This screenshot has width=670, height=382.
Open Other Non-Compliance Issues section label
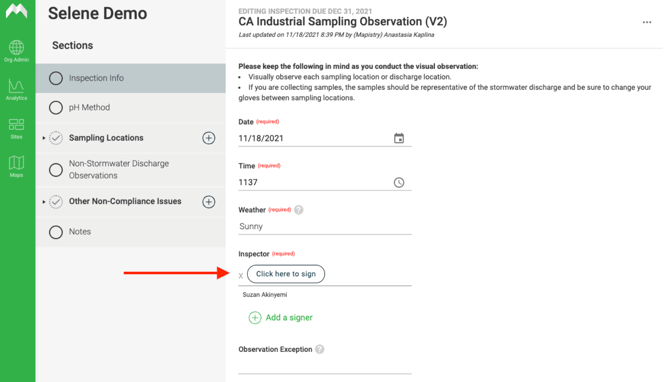[x=125, y=201]
